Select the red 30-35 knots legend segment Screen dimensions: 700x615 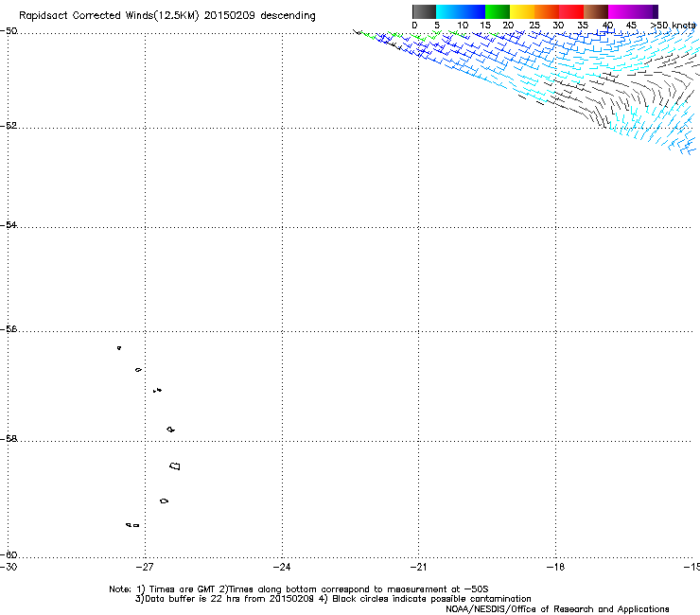pos(571,11)
